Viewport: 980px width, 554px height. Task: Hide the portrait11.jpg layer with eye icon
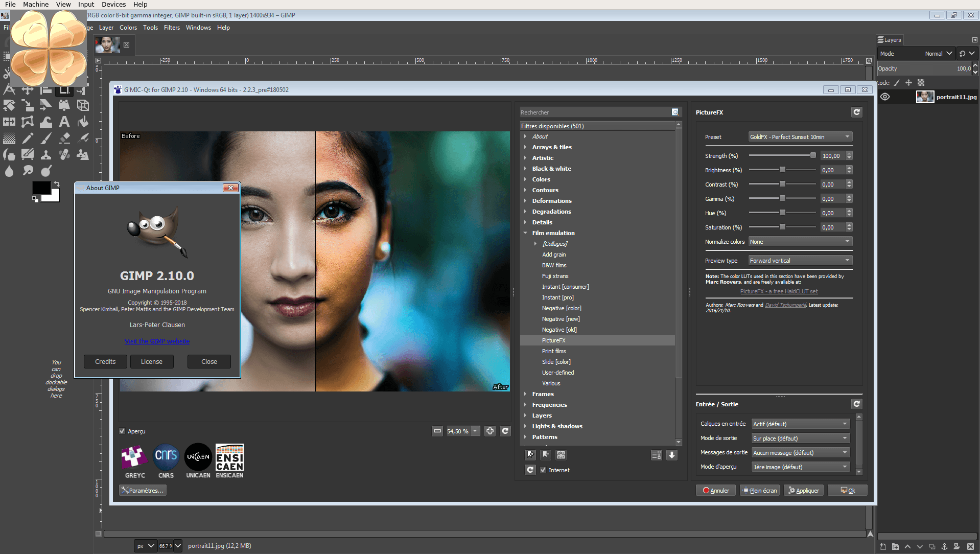coord(885,97)
